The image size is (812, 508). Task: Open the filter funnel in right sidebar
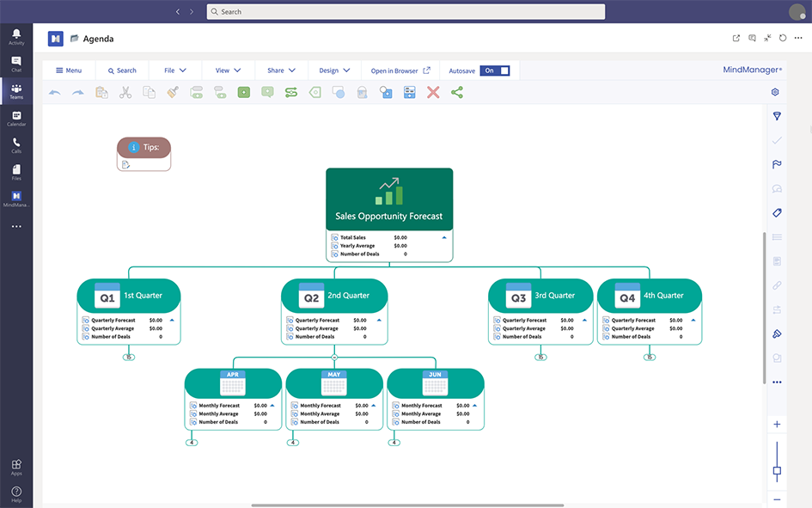[x=777, y=116]
